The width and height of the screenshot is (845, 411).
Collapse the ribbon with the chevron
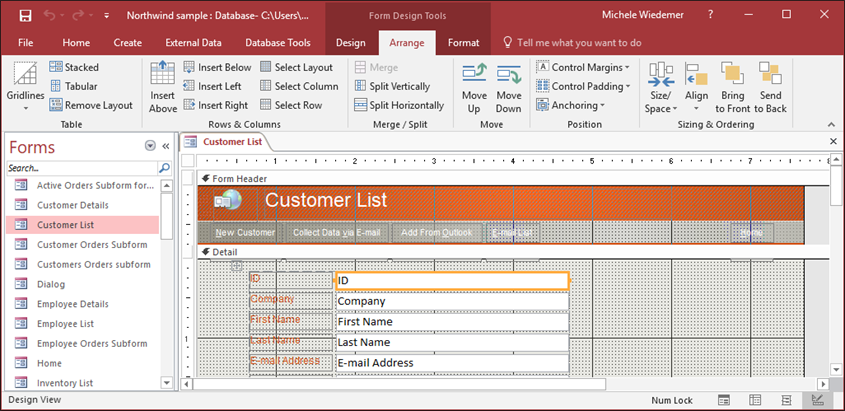[830, 124]
